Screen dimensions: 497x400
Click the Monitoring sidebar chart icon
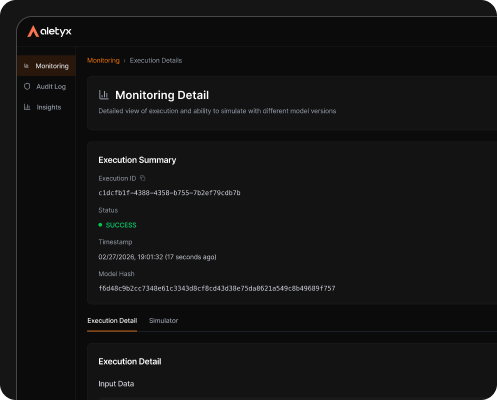[x=26, y=66]
